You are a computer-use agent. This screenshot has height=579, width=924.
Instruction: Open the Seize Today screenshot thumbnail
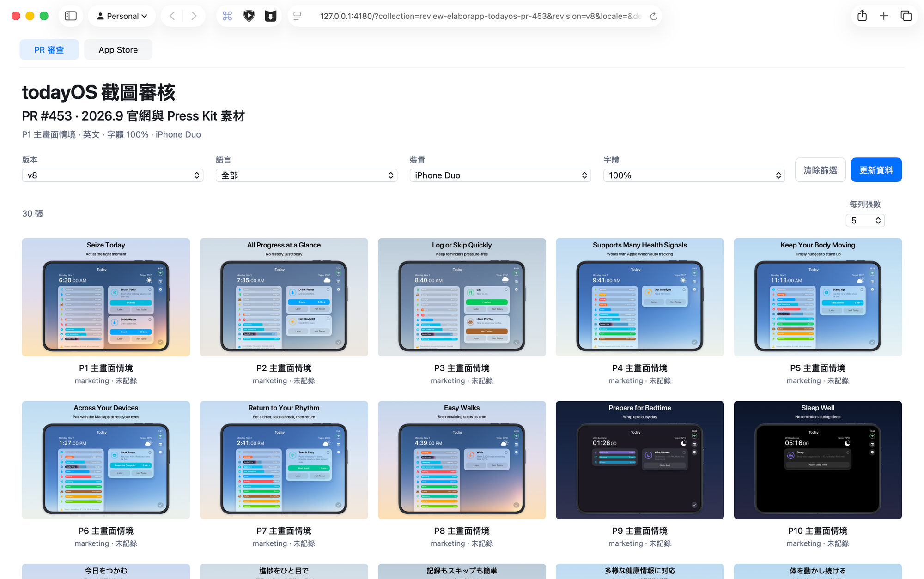pos(106,297)
